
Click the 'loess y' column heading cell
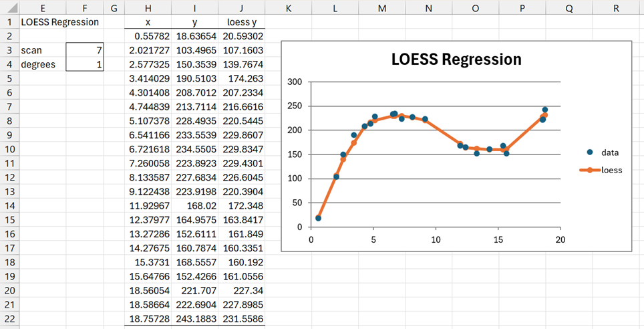(241, 22)
